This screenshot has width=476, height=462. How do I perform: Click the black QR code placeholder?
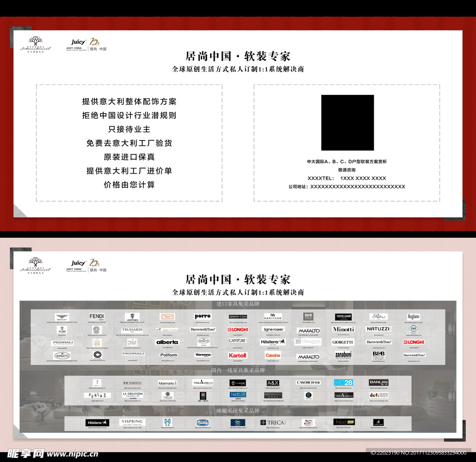point(347,122)
